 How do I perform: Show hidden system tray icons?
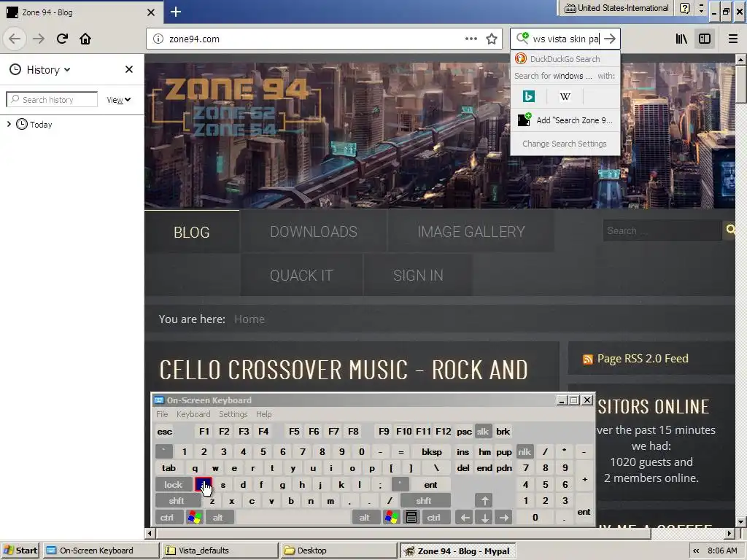coord(696,551)
